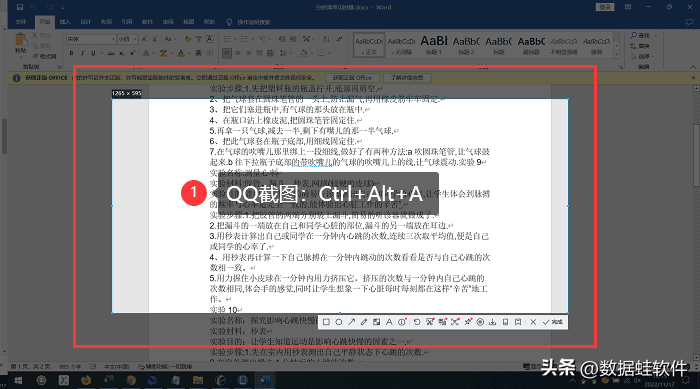Click the bookmark collect icon in screenshot toolbar
Image resolution: width=700 pixels, height=389 pixels.
(518, 322)
